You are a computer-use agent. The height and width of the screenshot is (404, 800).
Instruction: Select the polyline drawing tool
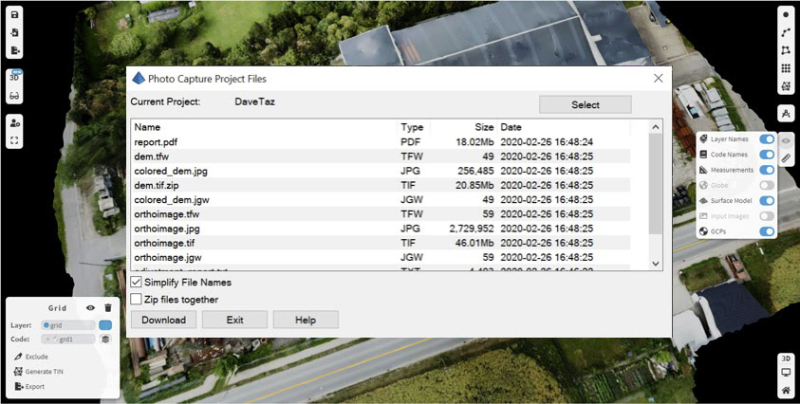coord(786,35)
